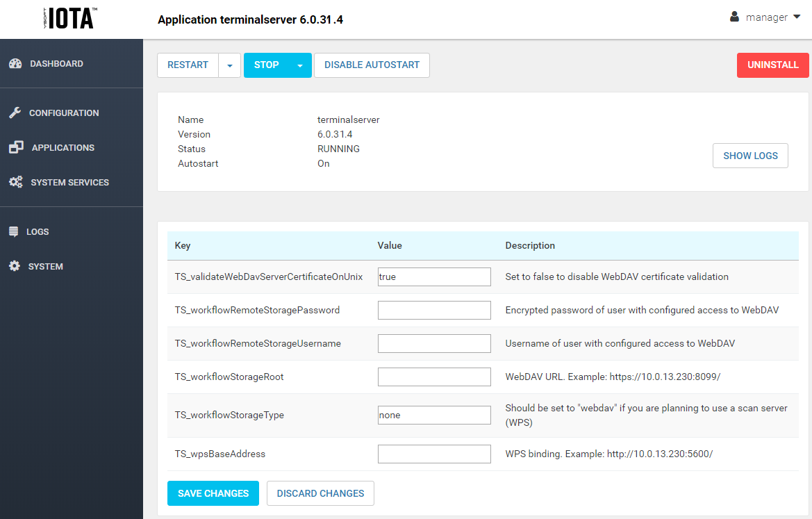This screenshot has height=519, width=812.
Task: Focus the TS_workflowStorageType value field
Action: pyautogui.click(x=434, y=415)
